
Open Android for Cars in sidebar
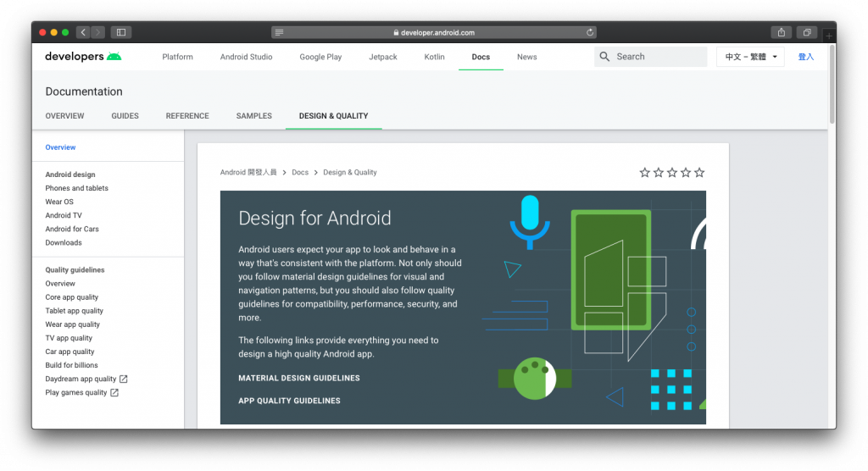point(72,229)
